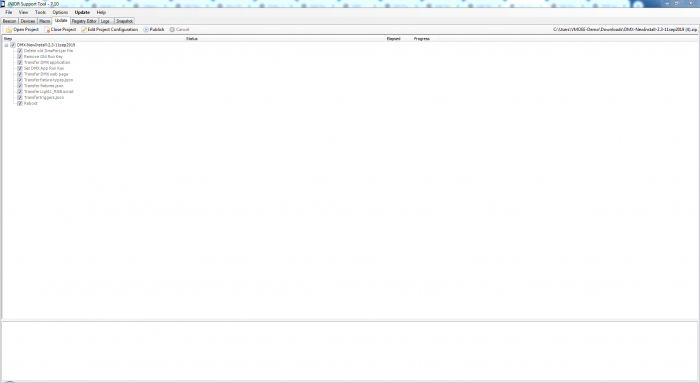Toggle the root DMX-NewInstall project checkbox
Viewport: 700px width, 383px height.
tap(13, 45)
